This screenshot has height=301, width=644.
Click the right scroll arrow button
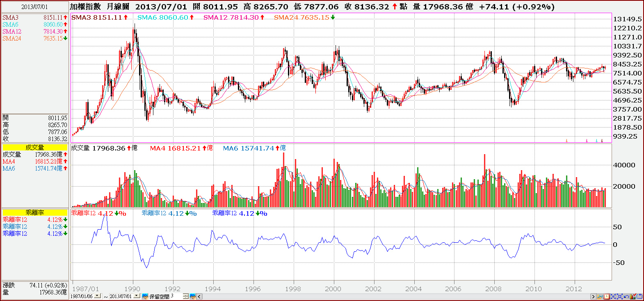(x=593, y=296)
